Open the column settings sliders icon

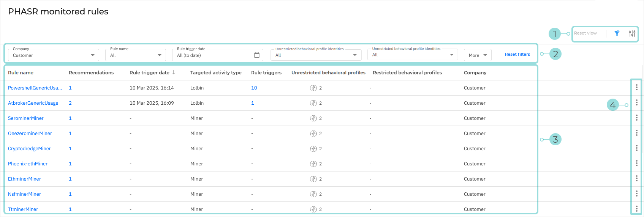632,33
